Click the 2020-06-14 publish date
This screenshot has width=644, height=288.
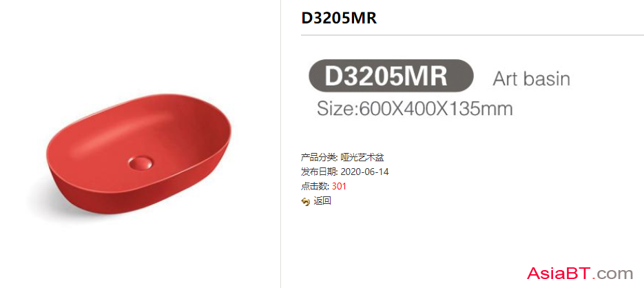tap(365, 172)
